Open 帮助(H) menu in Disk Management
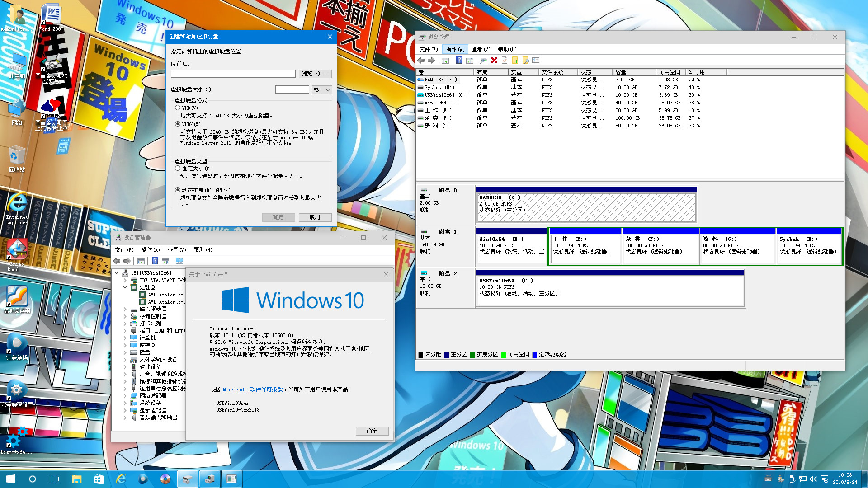 tap(507, 49)
